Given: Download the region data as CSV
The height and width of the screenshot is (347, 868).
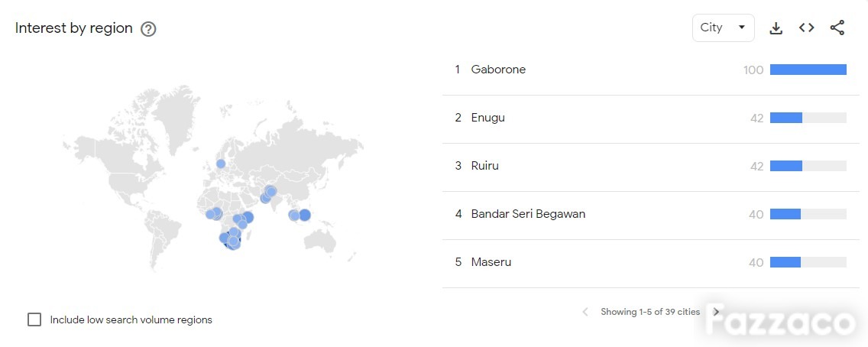Looking at the screenshot, I should (776, 28).
